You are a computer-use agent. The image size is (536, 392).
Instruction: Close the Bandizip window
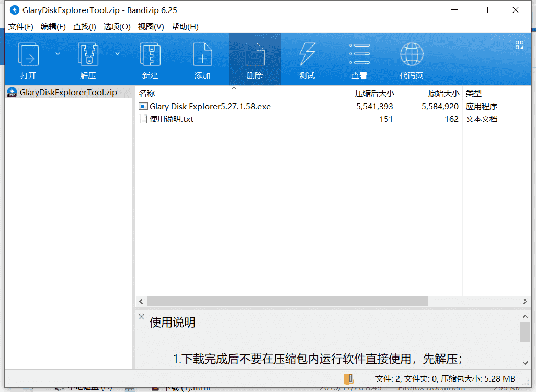(x=516, y=10)
